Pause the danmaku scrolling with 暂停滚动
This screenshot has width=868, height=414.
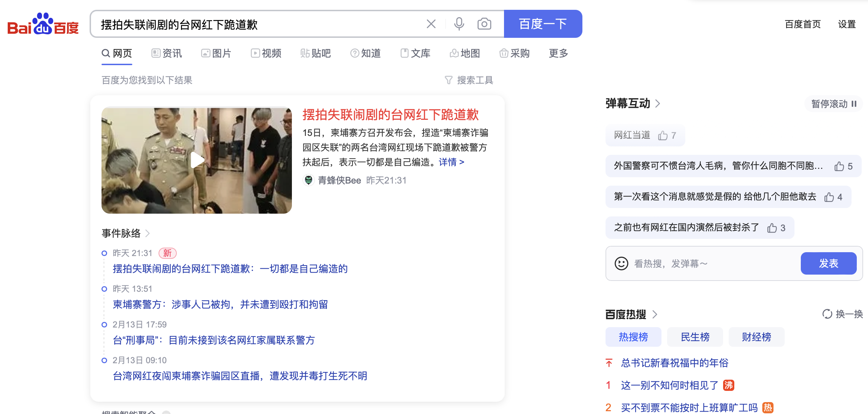point(834,104)
